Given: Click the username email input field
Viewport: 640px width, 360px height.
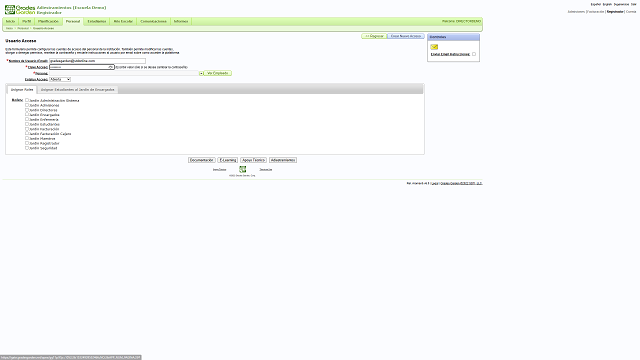Looking at the screenshot, I should click(x=97, y=61).
